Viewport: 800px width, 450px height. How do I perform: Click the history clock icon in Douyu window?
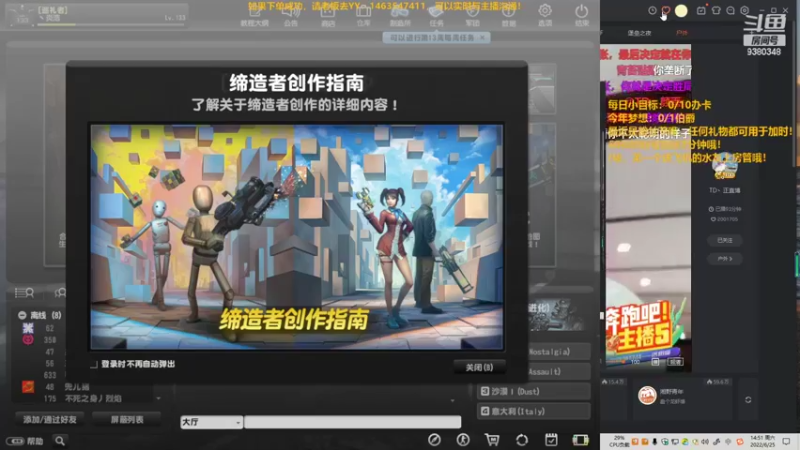(652, 10)
